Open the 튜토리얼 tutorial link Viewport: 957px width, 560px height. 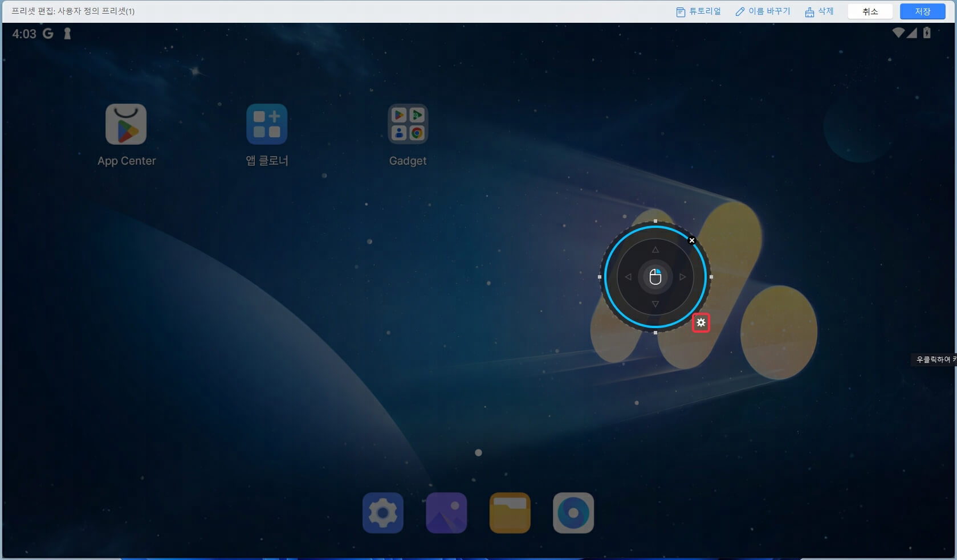pos(698,11)
